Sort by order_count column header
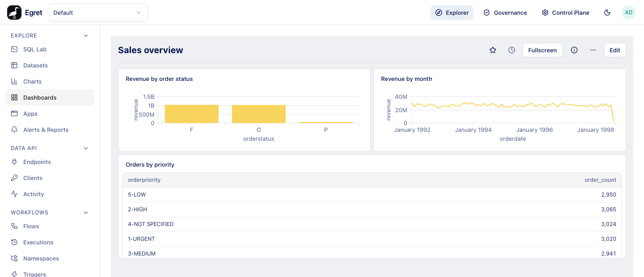644x277 pixels. [601, 180]
